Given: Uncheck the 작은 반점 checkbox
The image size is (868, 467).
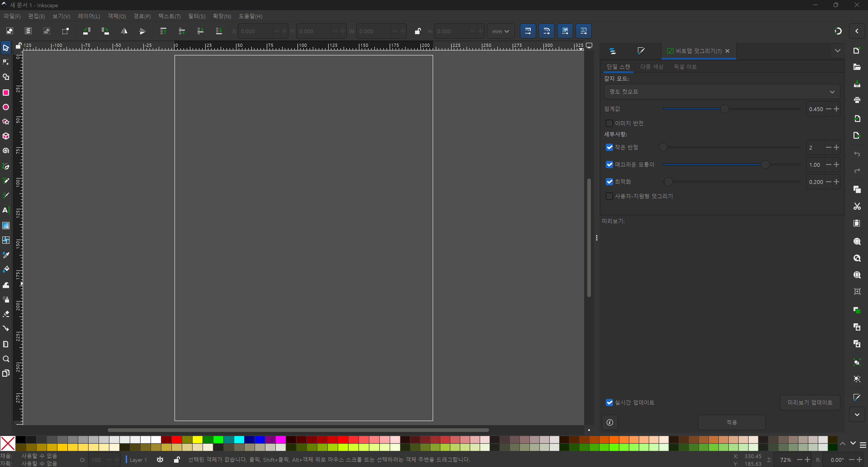Looking at the screenshot, I should [x=609, y=147].
